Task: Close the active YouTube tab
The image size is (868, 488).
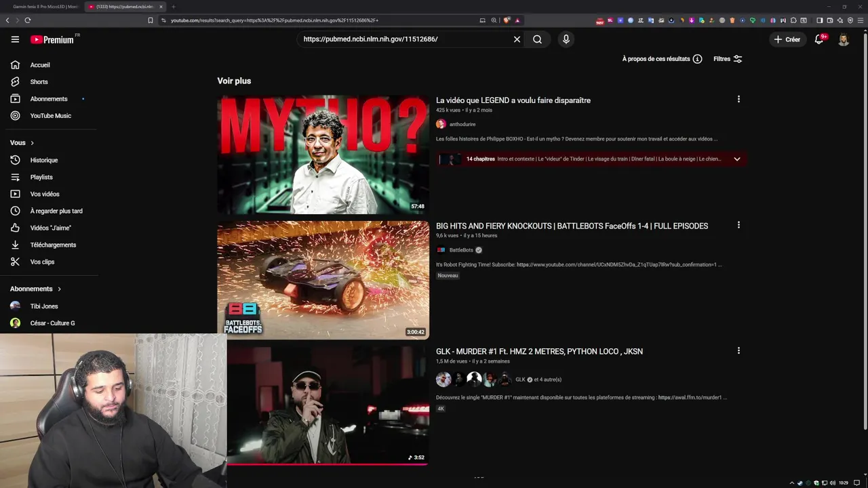Action: (161, 7)
